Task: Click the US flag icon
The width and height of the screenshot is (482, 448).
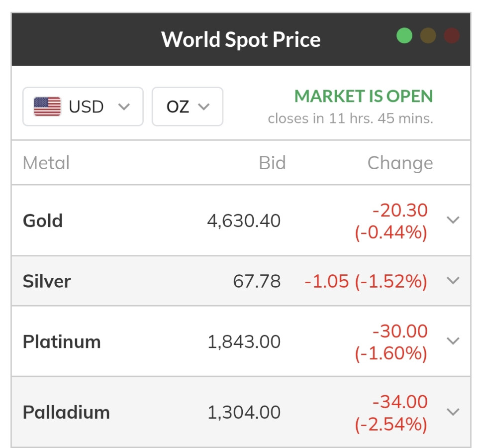Action: tap(47, 107)
